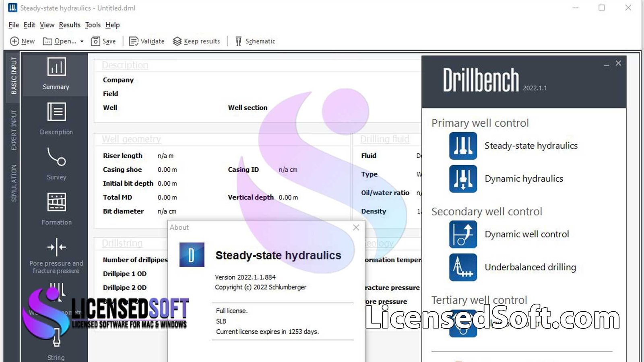Close the About dialog
Screen dimensions: 644x362
(x=356, y=228)
